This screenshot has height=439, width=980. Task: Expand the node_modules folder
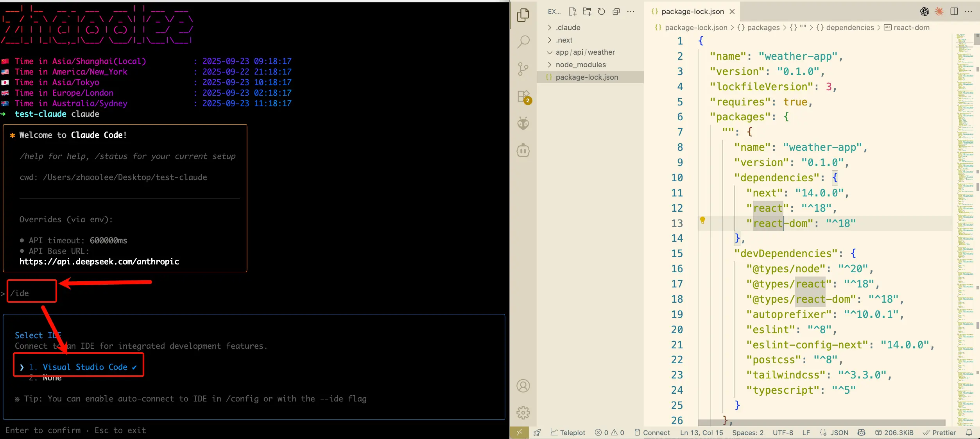click(x=580, y=65)
